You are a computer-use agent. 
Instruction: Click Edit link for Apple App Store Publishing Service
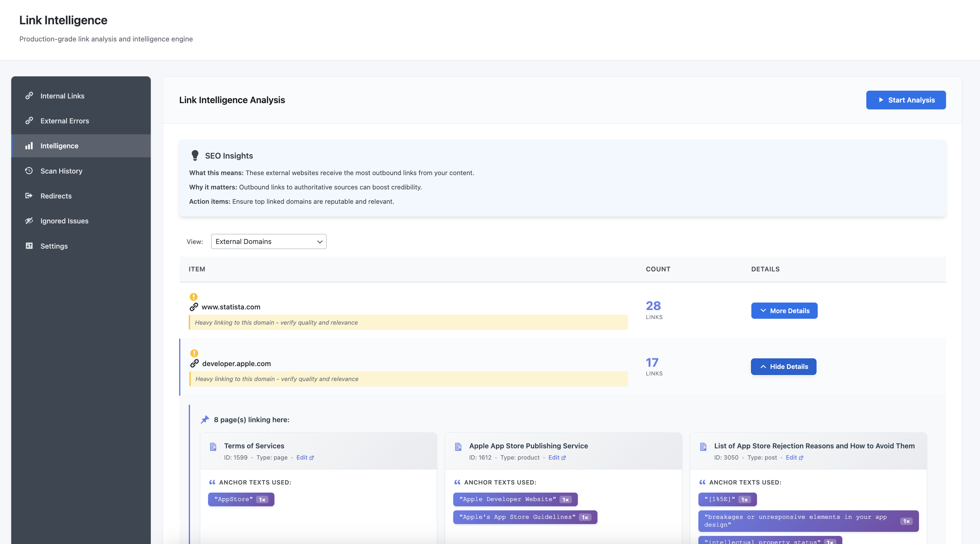click(x=557, y=458)
